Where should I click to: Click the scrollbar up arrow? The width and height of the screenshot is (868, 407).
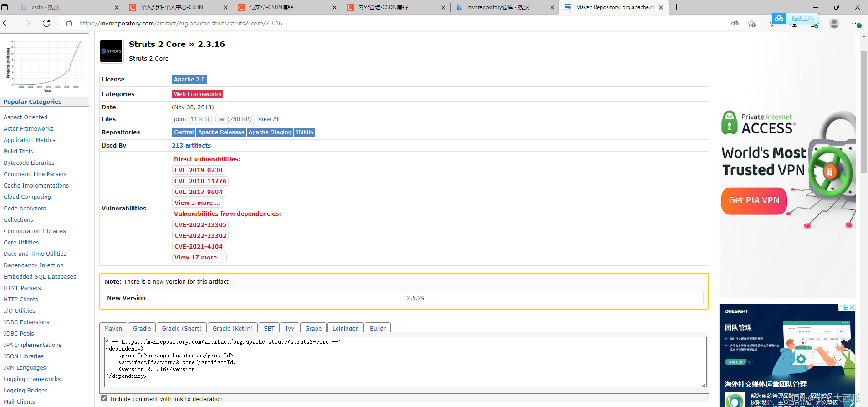864,36
